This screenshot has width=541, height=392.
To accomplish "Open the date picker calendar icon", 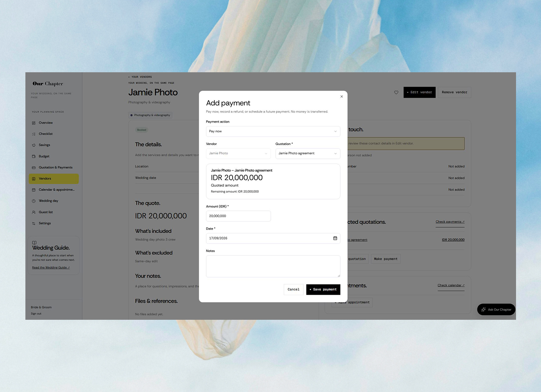I will pyautogui.click(x=335, y=238).
